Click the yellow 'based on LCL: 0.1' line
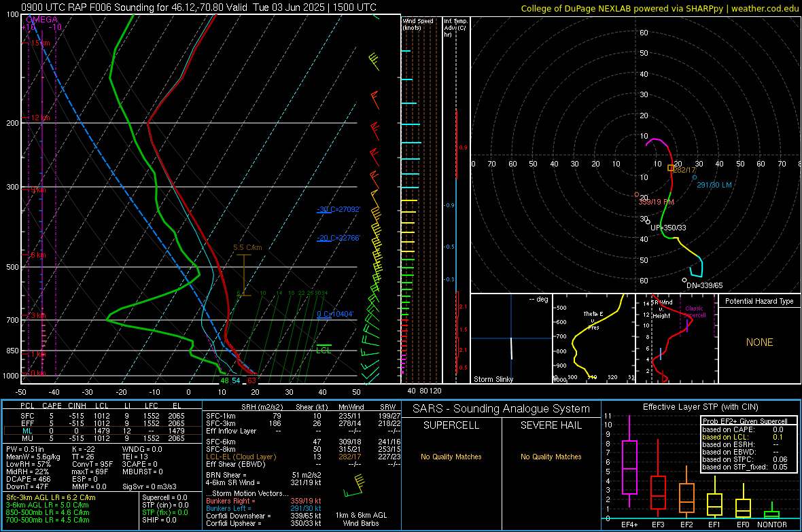The image size is (802, 532). 743,437
